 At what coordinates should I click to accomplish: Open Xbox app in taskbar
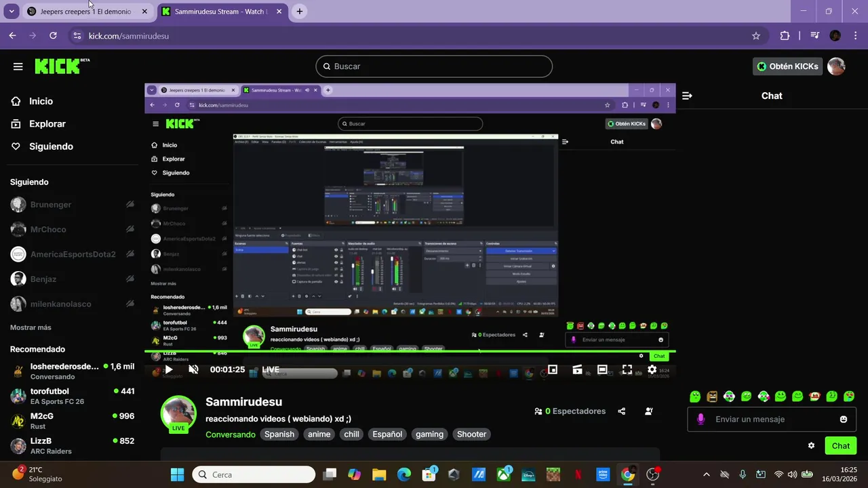504,474
